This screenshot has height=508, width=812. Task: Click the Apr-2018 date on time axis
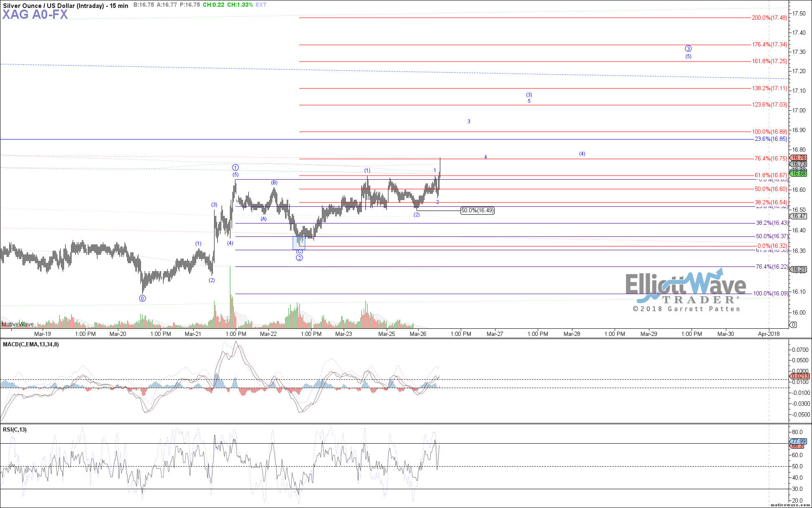point(769,334)
